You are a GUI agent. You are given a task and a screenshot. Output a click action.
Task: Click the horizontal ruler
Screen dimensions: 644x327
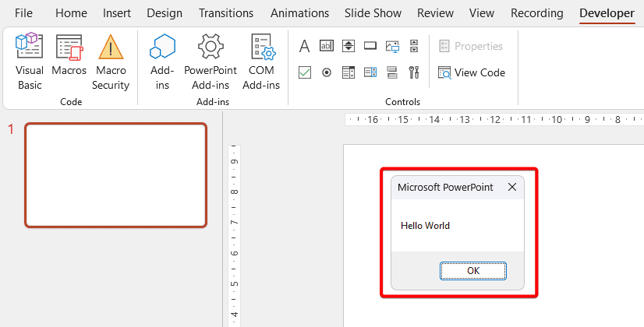pyautogui.click(x=494, y=119)
